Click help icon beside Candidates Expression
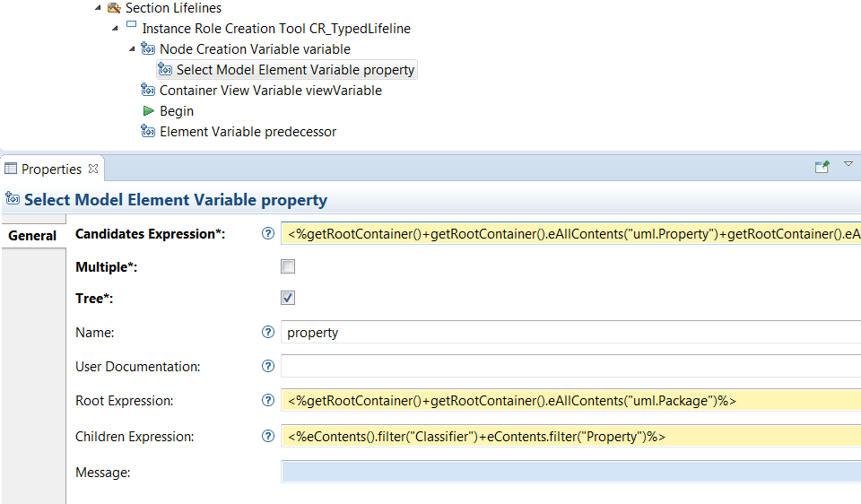 [267, 233]
